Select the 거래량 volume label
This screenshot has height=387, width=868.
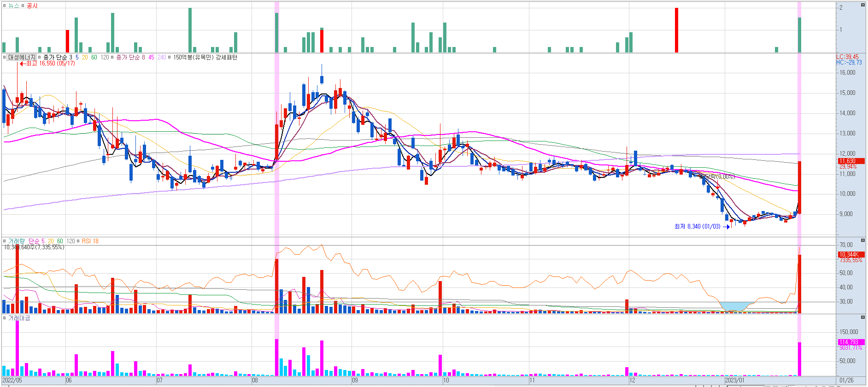tap(17, 241)
